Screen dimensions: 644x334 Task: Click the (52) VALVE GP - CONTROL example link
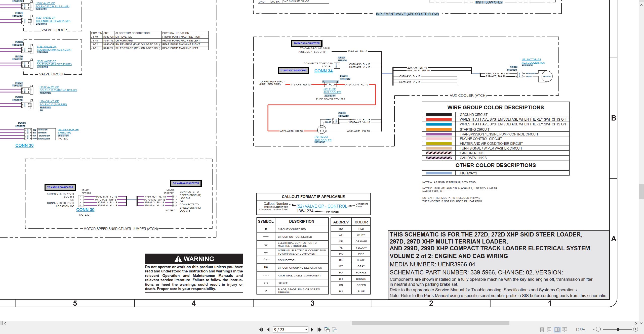coord(322,206)
